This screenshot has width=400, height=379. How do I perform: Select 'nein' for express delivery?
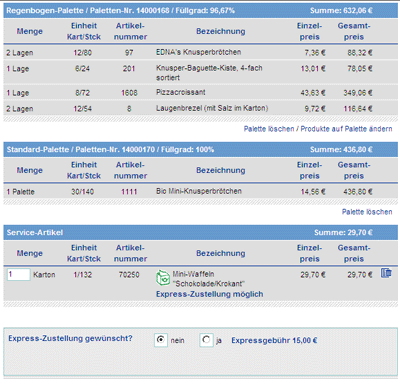(161, 340)
